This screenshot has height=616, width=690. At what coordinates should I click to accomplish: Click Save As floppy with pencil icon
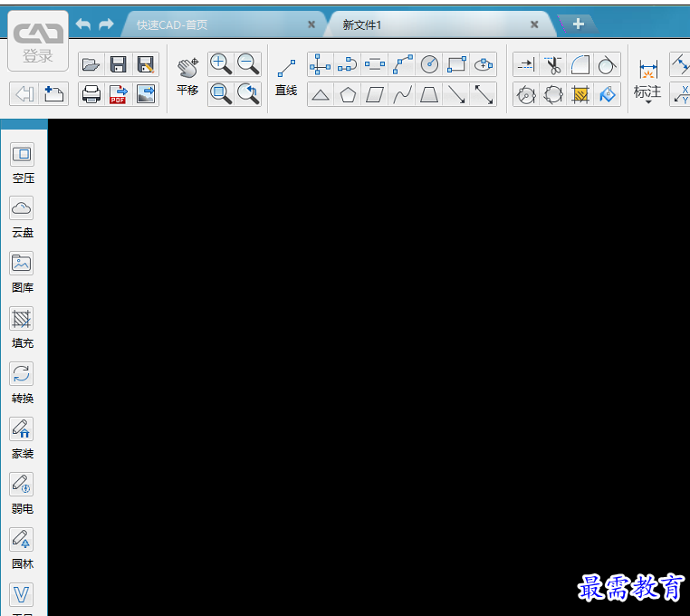point(145,64)
